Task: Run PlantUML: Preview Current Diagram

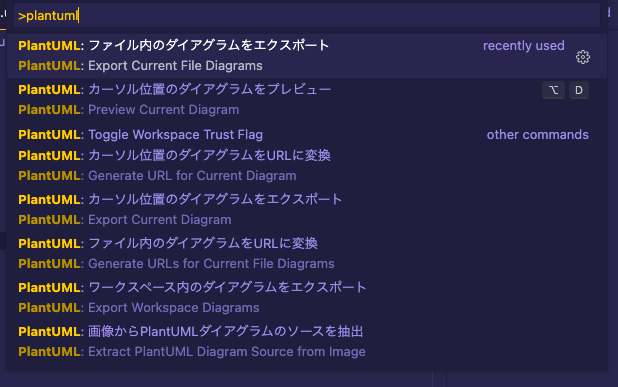Action: 307,100
